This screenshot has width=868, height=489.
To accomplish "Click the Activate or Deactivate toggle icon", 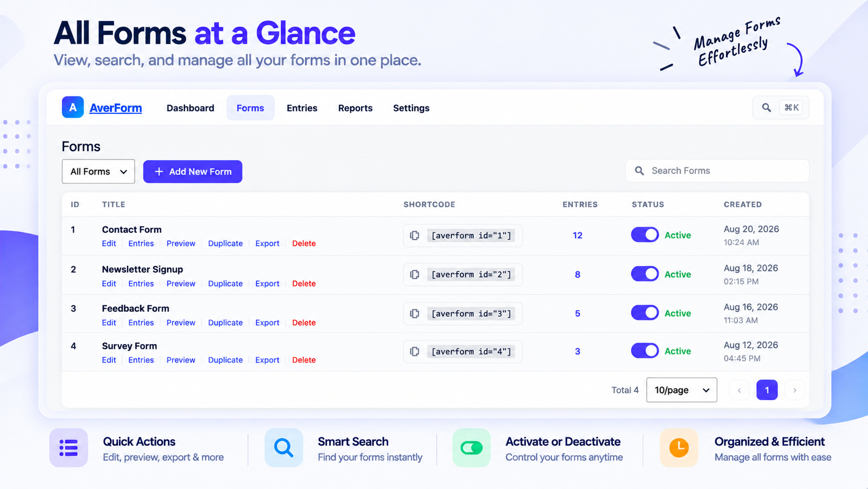I will tap(471, 447).
